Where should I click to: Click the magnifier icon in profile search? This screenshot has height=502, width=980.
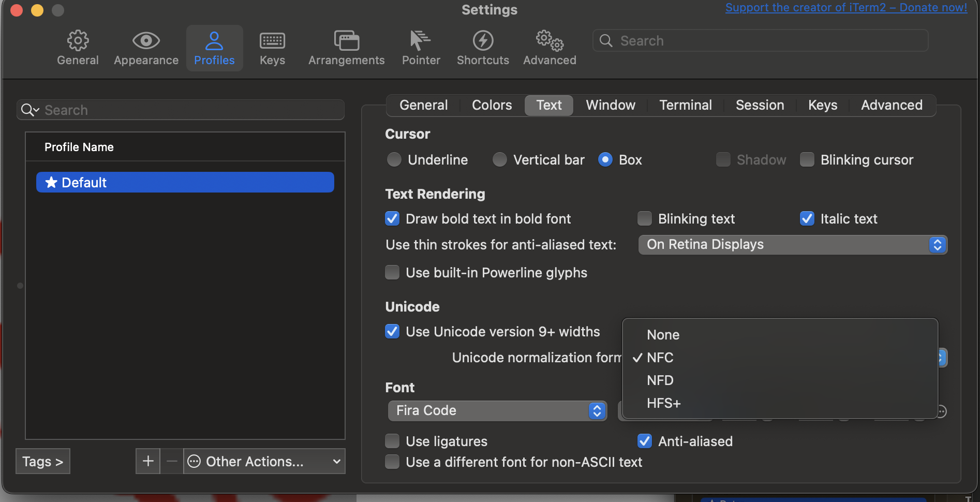point(29,110)
